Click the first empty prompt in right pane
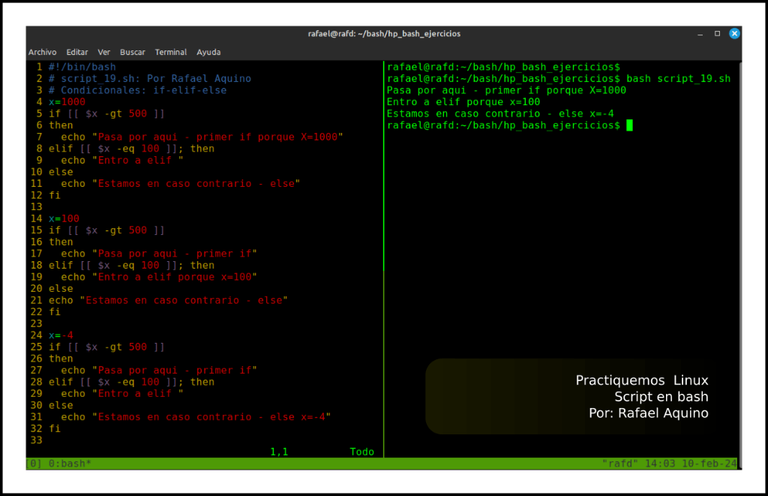The width and height of the screenshot is (768, 496). click(x=504, y=67)
